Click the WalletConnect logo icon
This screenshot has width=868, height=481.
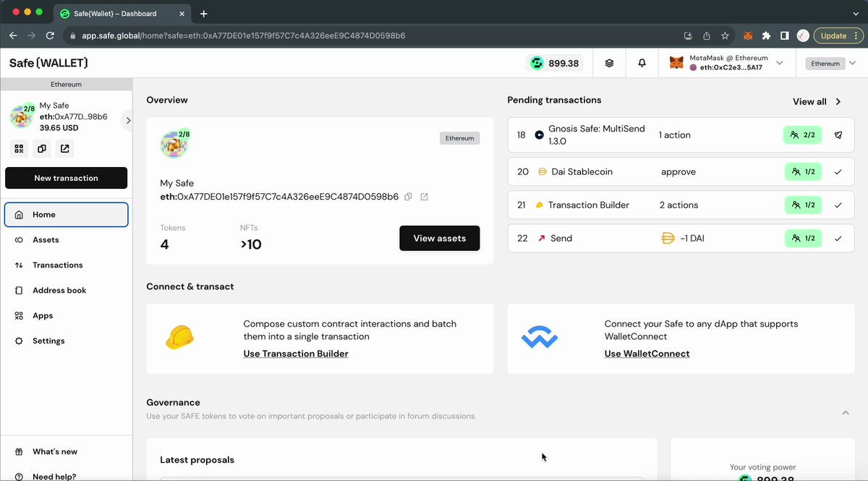pyautogui.click(x=540, y=338)
